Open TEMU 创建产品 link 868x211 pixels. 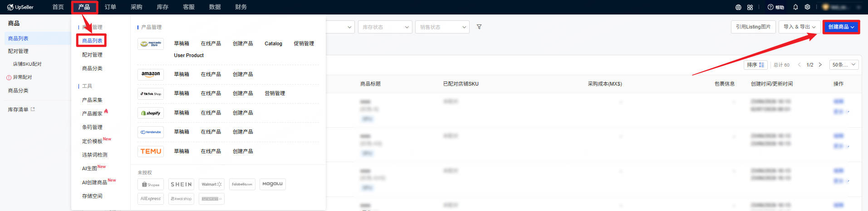point(243,151)
